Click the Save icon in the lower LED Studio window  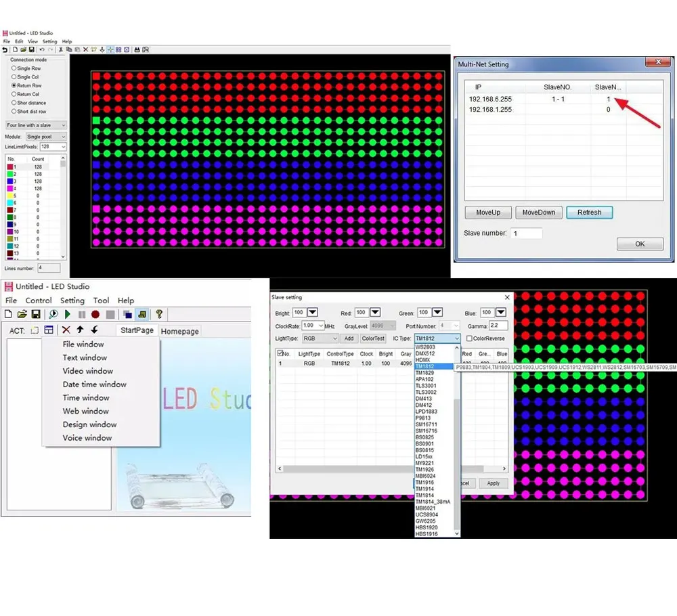[x=37, y=314]
